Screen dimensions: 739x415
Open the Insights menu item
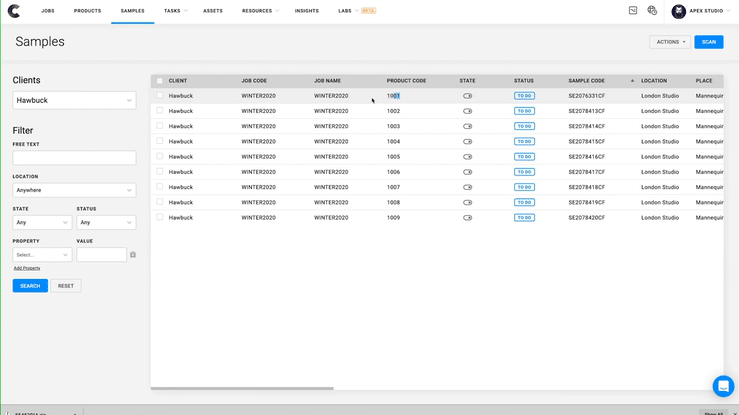[x=307, y=11]
